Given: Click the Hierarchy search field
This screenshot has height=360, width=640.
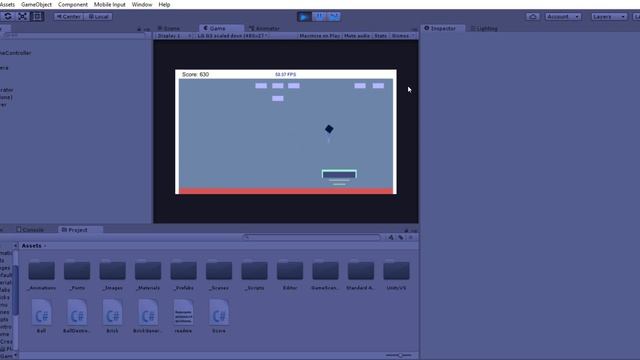Looking at the screenshot, I should click(x=73, y=36).
